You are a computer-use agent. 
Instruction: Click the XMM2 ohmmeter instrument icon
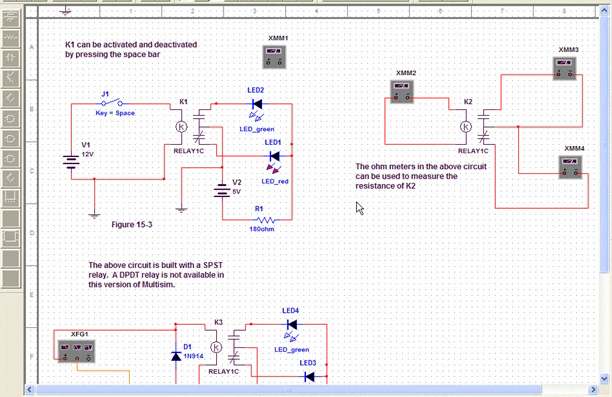click(402, 92)
